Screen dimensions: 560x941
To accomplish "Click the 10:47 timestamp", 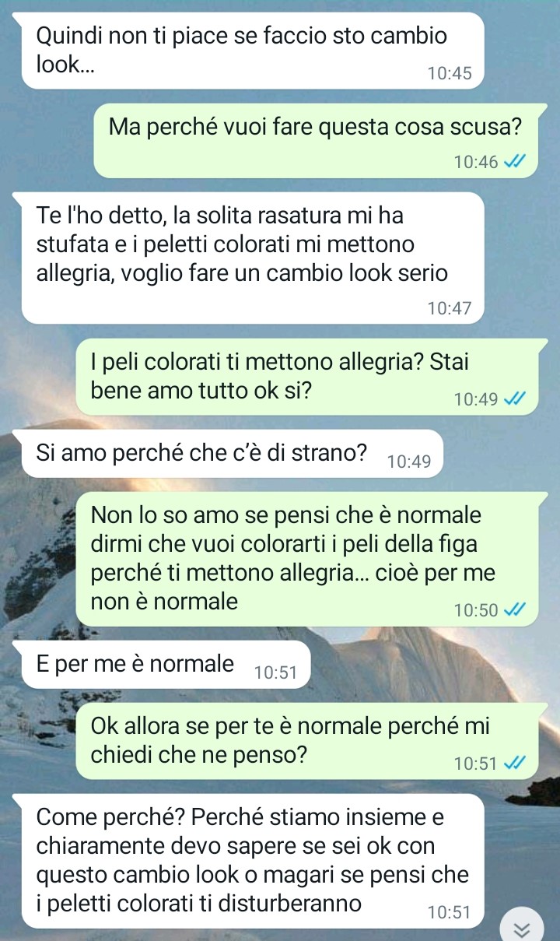I will coord(450,308).
